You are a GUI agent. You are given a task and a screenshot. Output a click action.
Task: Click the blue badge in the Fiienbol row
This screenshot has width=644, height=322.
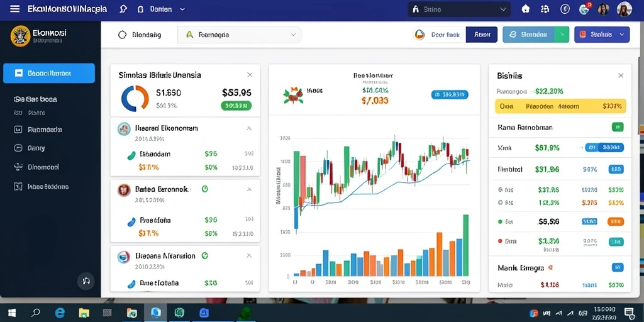click(x=618, y=169)
